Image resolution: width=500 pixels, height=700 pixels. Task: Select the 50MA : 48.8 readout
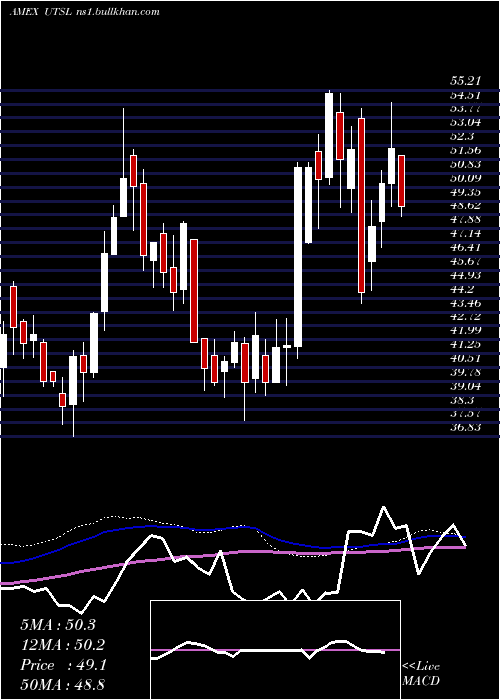63,684
